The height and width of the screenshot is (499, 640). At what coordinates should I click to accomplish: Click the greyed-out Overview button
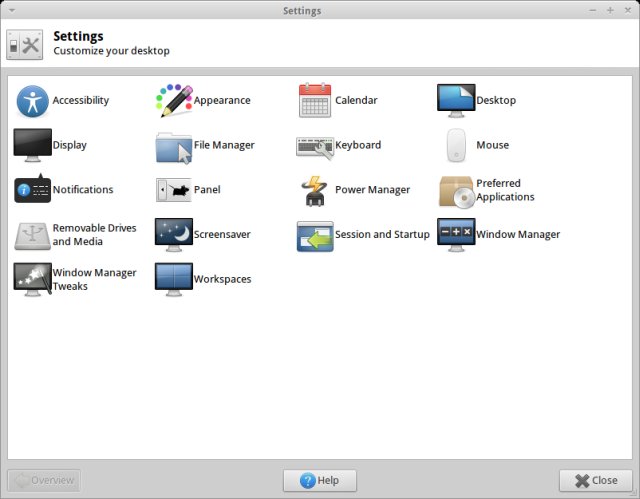44,481
